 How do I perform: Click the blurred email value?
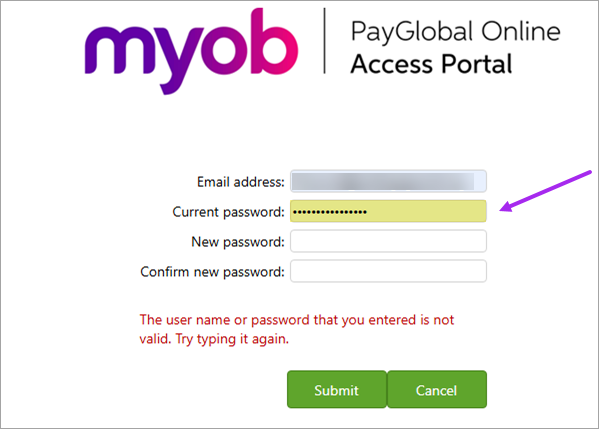(383, 181)
